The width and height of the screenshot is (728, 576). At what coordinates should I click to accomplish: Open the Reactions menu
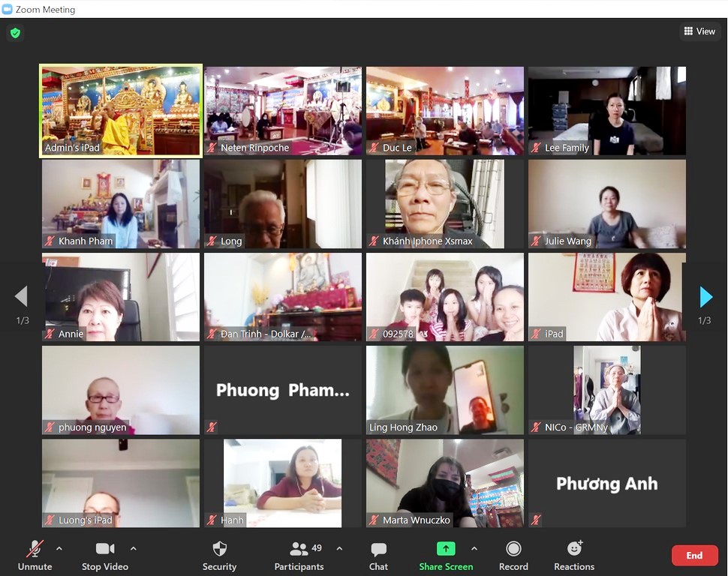click(574, 556)
